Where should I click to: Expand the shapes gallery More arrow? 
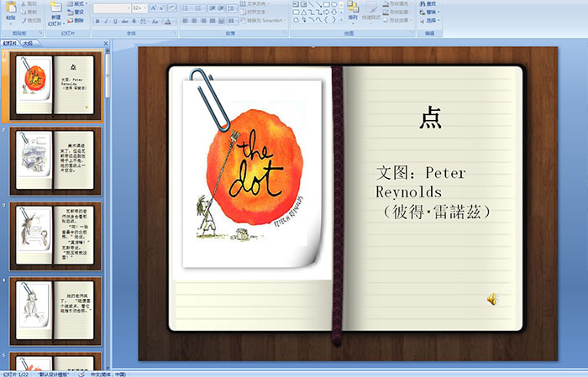click(x=341, y=19)
